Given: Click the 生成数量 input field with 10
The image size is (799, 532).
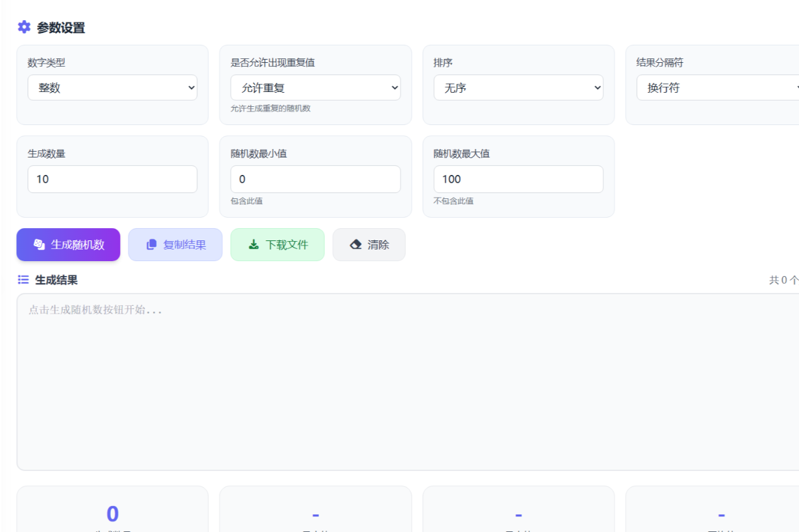Looking at the screenshot, I should (x=112, y=179).
